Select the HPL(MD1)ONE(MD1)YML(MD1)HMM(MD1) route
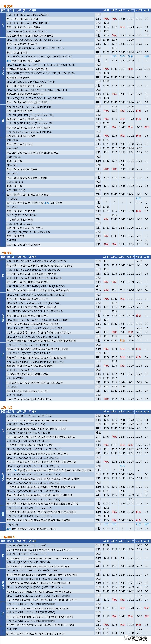 (30, 604)
